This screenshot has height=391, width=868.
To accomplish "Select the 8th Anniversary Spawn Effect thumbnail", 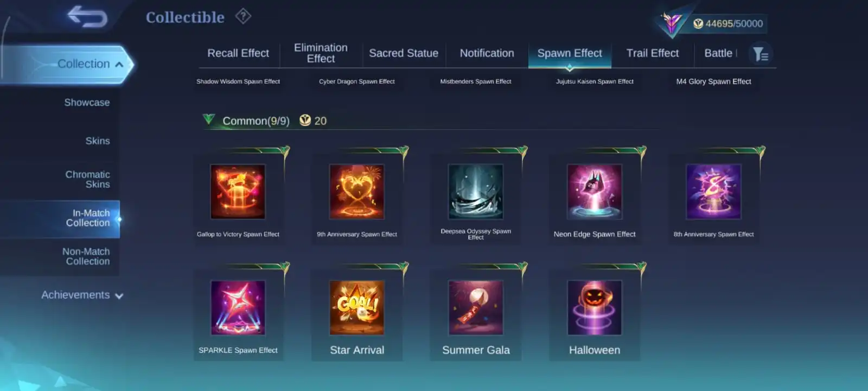I will click(x=713, y=192).
